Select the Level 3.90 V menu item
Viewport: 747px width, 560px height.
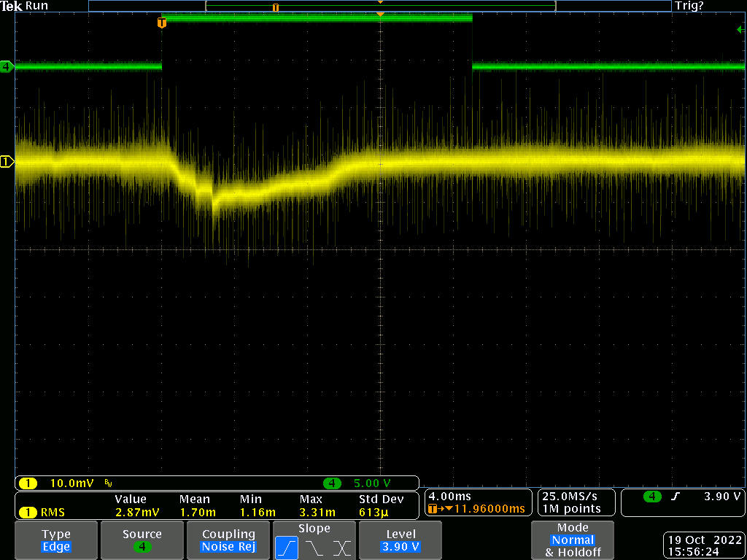pos(400,540)
